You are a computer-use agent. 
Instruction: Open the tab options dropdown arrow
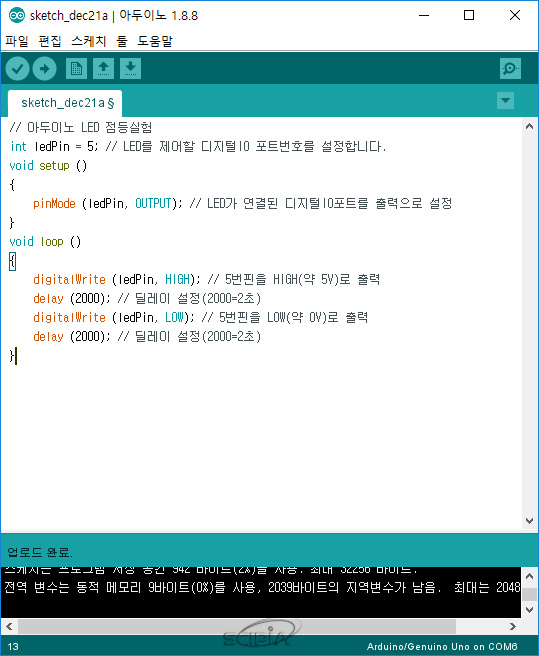pyautogui.click(x=506, y=100)
